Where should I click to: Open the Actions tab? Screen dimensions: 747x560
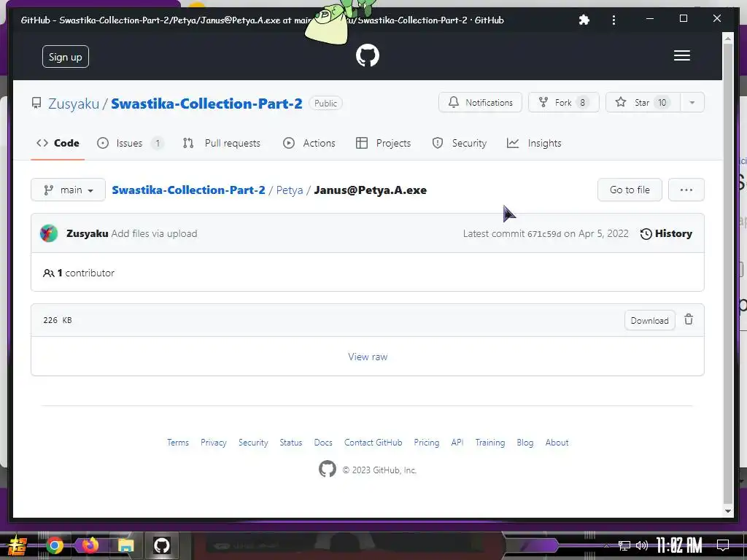click(x=309, y=143)
